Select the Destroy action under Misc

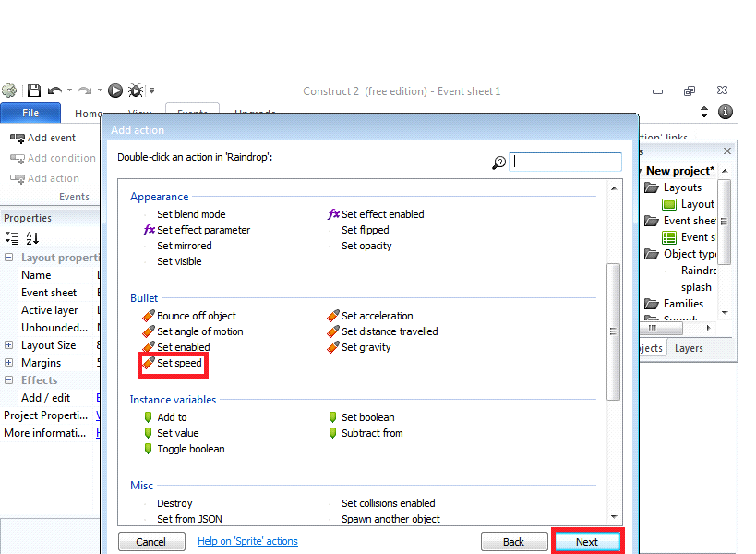174,503
